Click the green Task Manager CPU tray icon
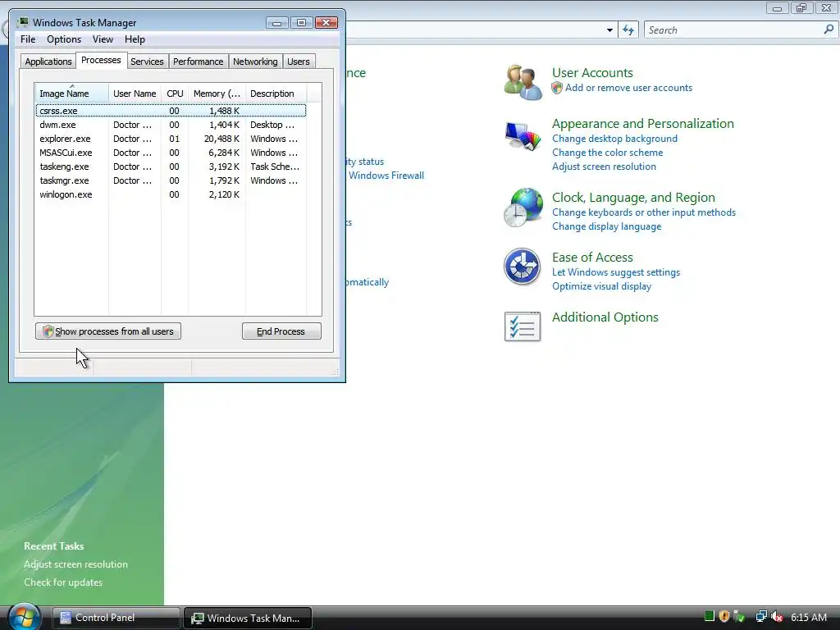Image resolution: width=840 pixels, height=630 pixels. (710, 617)
